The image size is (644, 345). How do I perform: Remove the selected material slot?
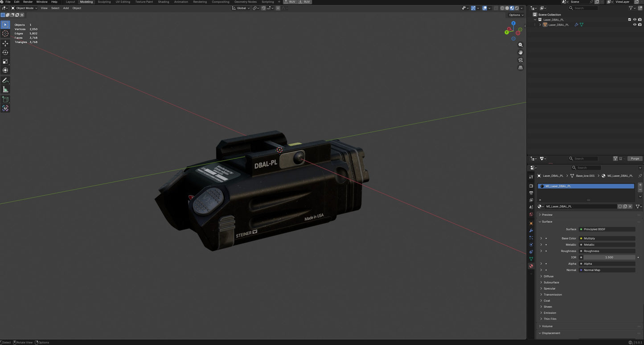[640, 190]
